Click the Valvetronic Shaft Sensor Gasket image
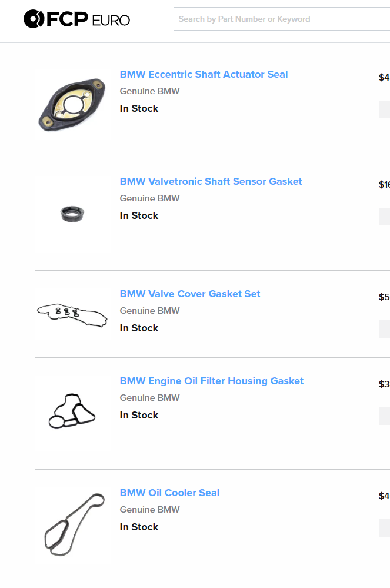This screenshot has height=588, width=390. (72, 214)
